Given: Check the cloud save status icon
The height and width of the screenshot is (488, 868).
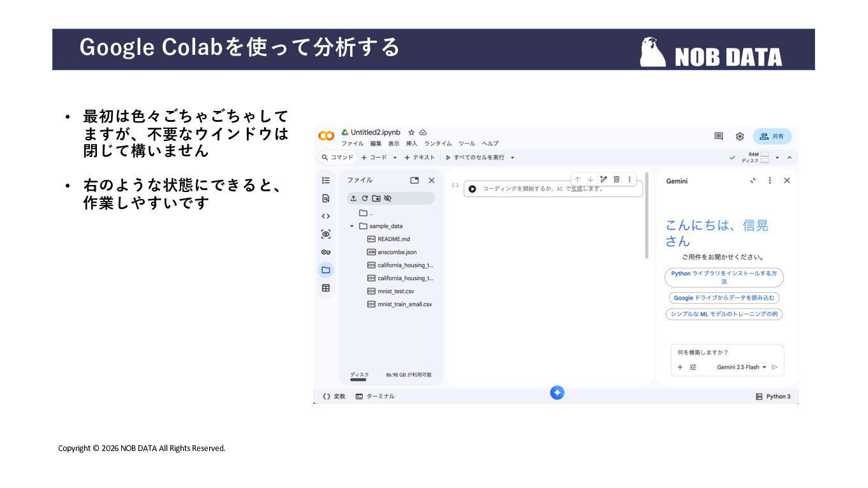Looking at the screenshot, I should 423,133.
